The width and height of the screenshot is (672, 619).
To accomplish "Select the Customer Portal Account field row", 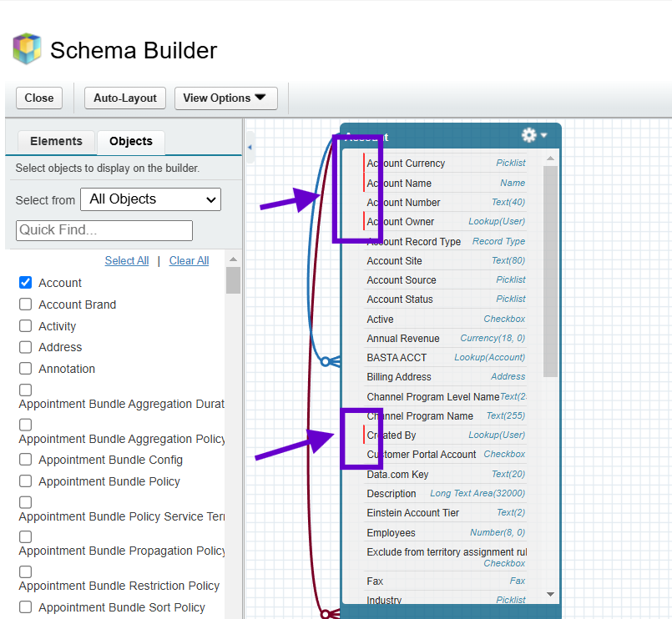I will pyautogui.click(x=445, y=454).
